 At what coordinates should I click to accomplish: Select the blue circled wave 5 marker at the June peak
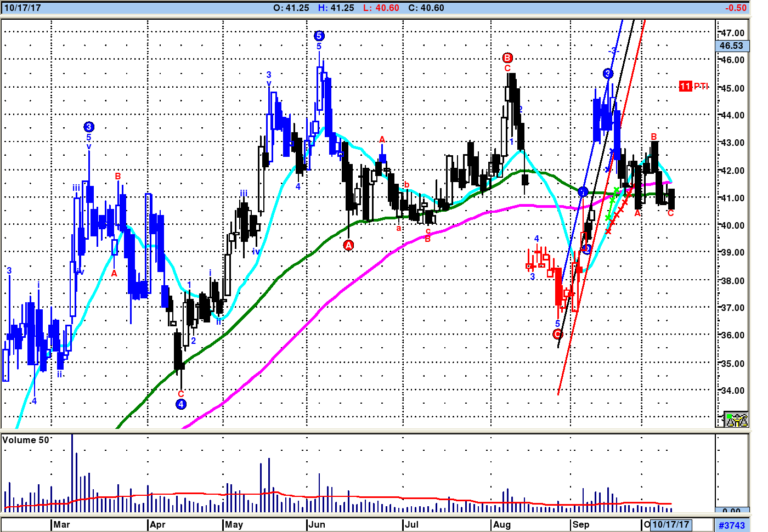319,36
